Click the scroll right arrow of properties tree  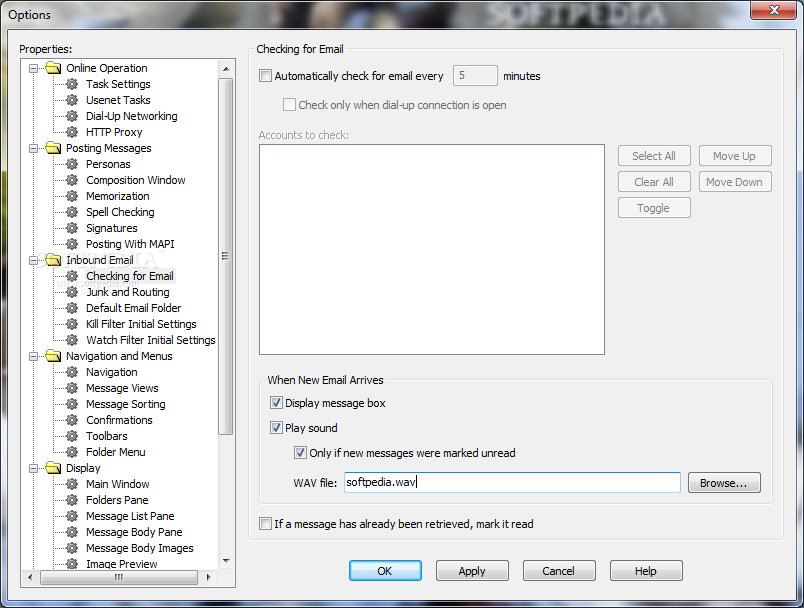208,577
